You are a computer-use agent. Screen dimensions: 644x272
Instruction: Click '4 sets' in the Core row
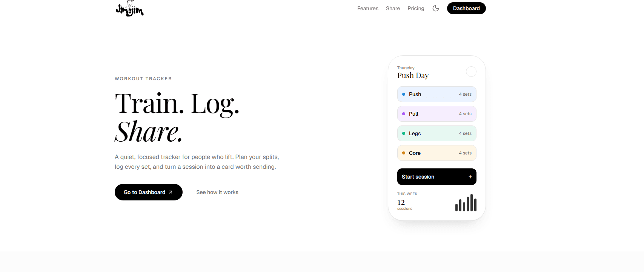click(465, 153)
